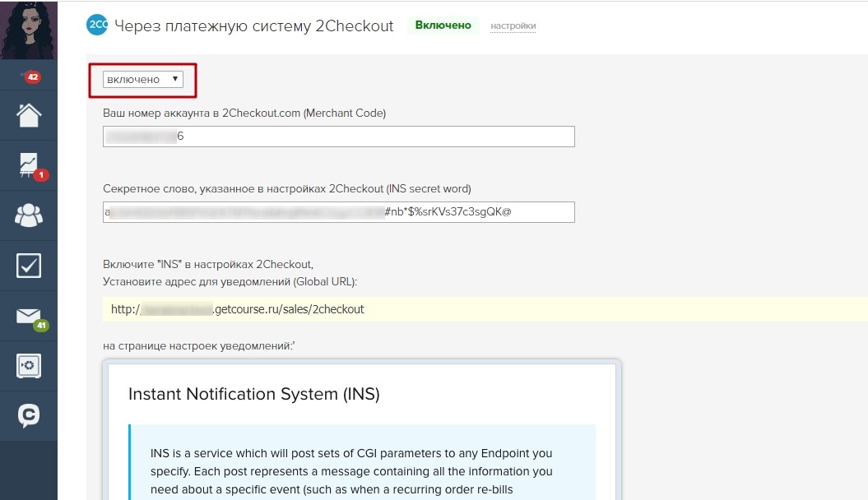Open the sales chart icon
The height and width of the screenshot is (500, 868).
click(x=29, y=165)
